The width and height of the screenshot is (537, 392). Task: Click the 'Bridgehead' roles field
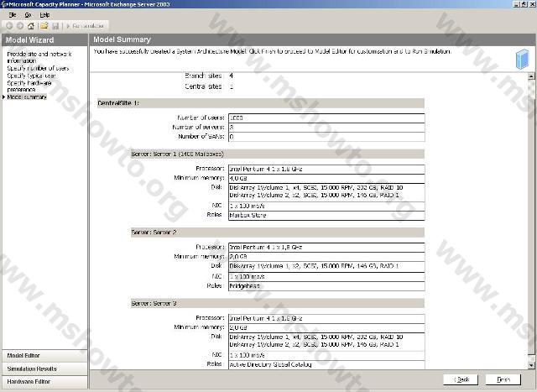pyautogui.click(x=326, y=286)
